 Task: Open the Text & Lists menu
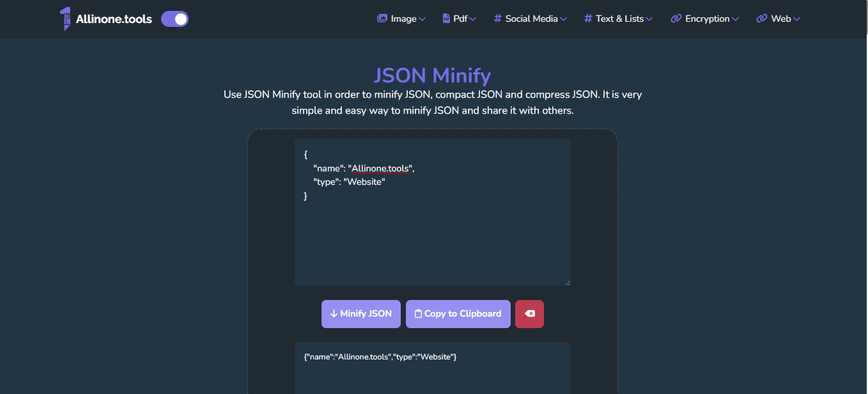[x=619, y=19]
